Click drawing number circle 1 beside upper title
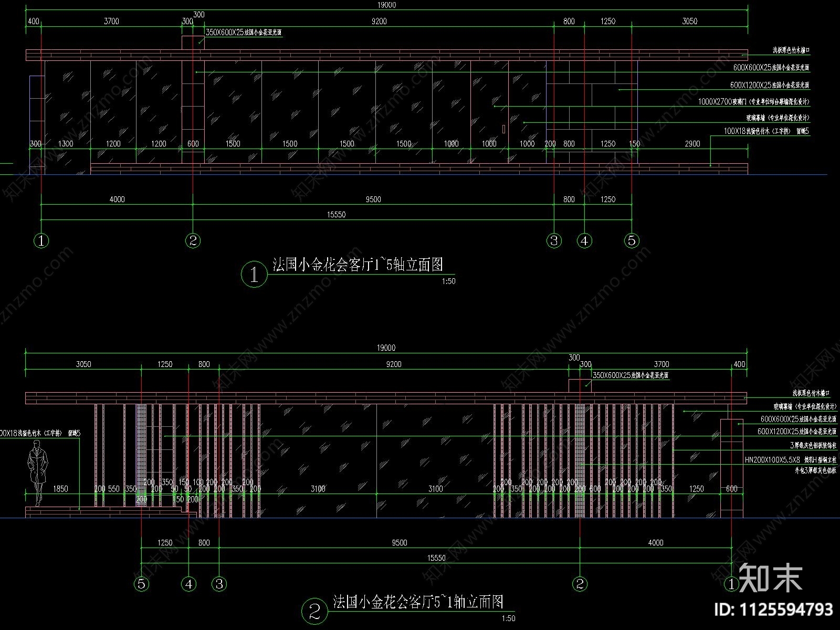Viewport: 840px width, 630px height. click(255, 275)
